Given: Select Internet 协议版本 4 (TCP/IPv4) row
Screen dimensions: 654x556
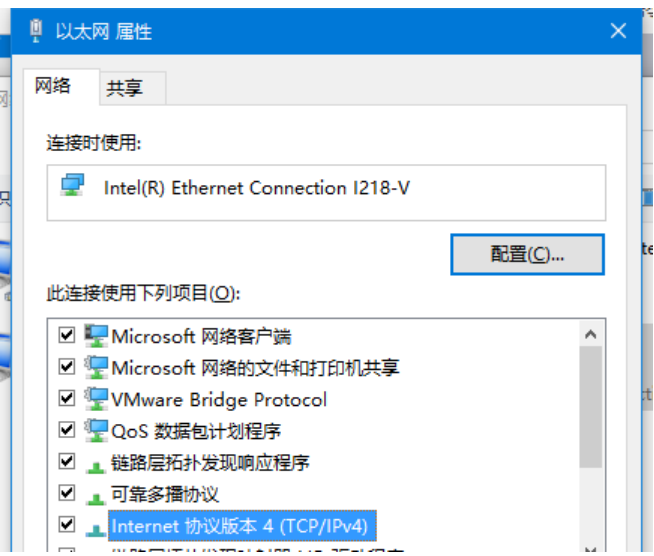Looking at the screenshot, I should [x=242, y=526].
